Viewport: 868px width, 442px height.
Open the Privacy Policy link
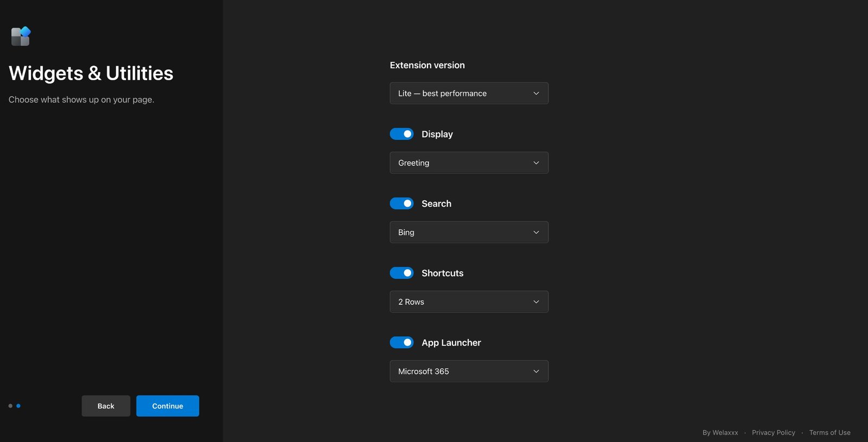[774, 432]
